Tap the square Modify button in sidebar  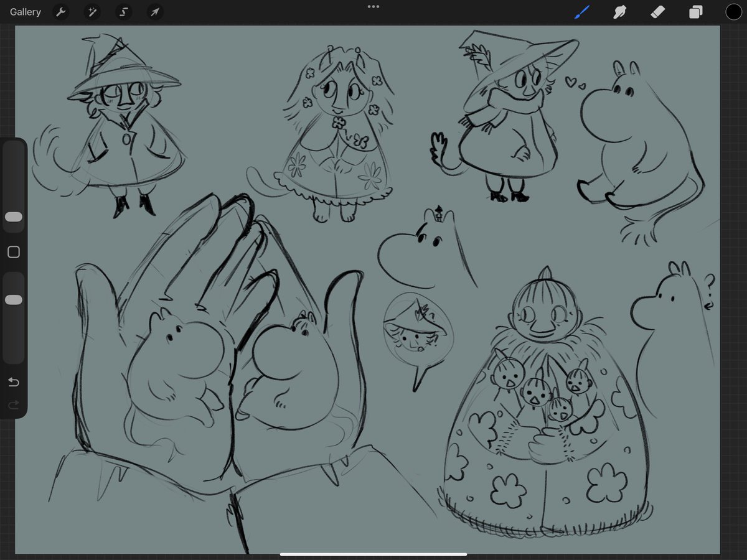13,252
